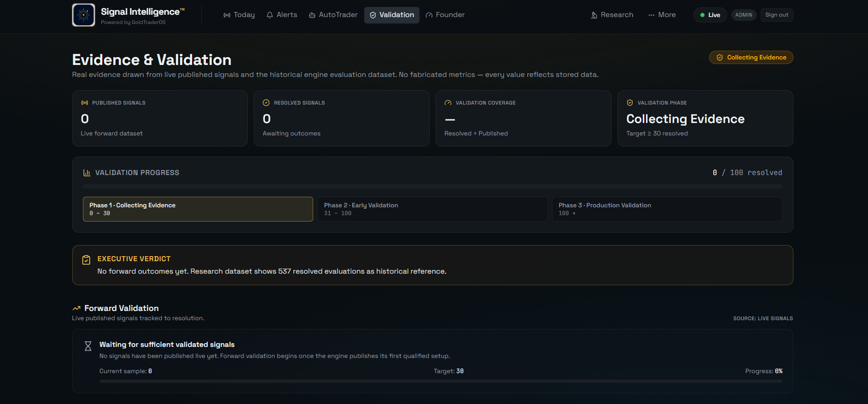This screenshot has height=404, width=868.
Task: Expand the More menu
Action: (662, 15)
